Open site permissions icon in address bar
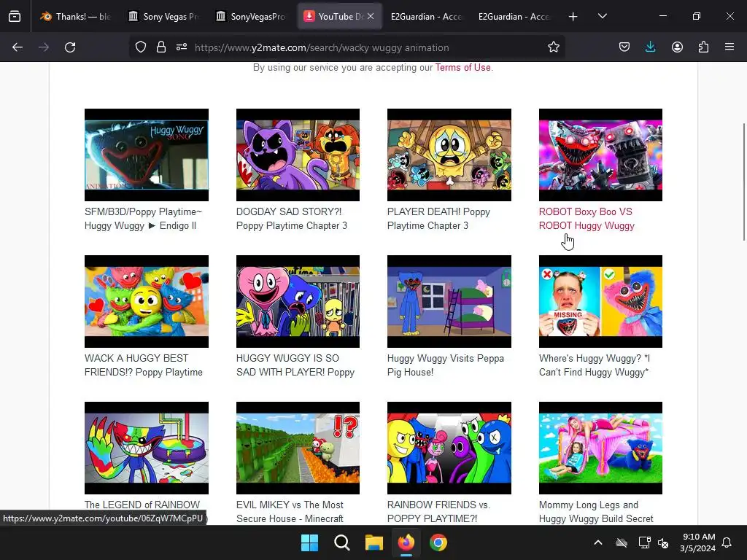The height and width of the screenshot is (560, 747). (x=182, y=47)
